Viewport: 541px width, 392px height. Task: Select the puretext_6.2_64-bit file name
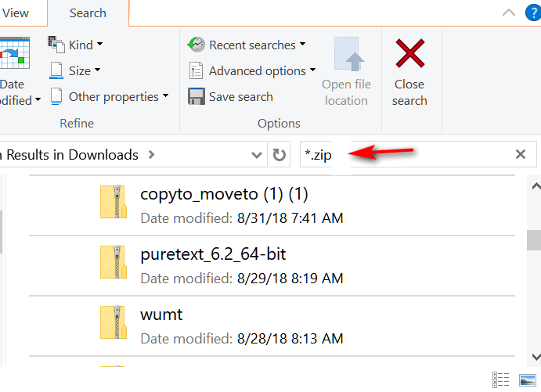tap(213, 255)
